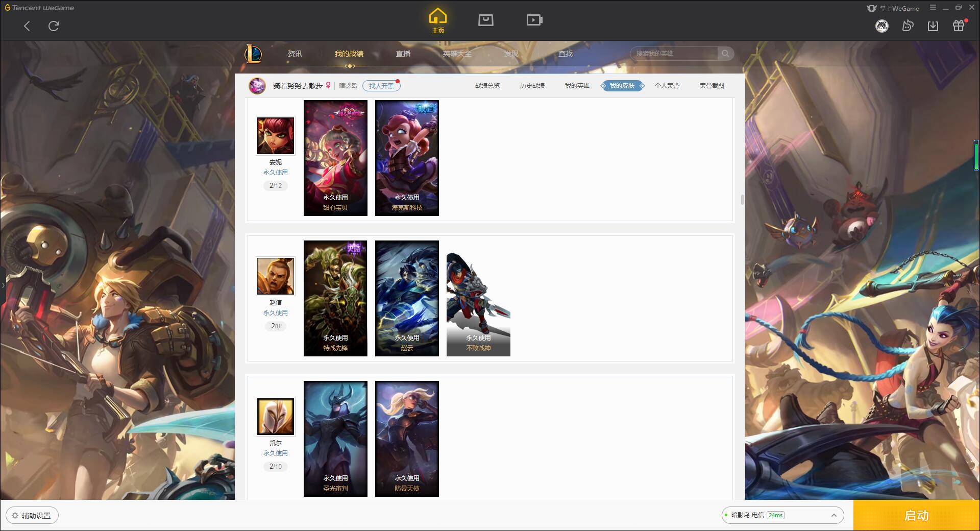This screenshot has width=980, height=531.
Task: Select the 赵信 champion portrait
Action: [x=276, y=276]
